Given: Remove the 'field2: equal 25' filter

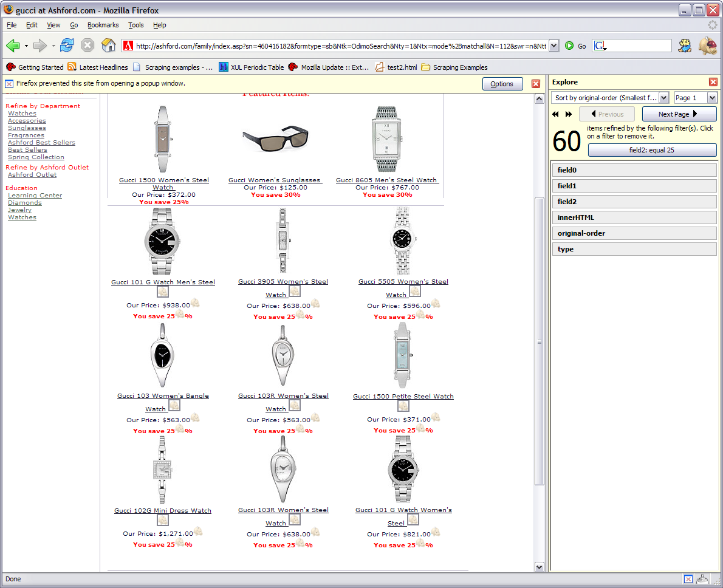Looking at the screenshot, I should (x=651, y=150).
